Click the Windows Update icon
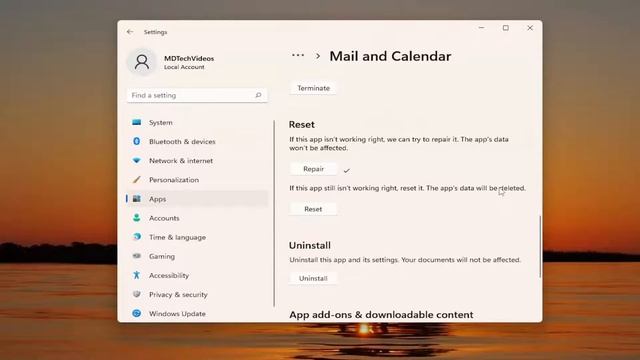 (137, 313)
